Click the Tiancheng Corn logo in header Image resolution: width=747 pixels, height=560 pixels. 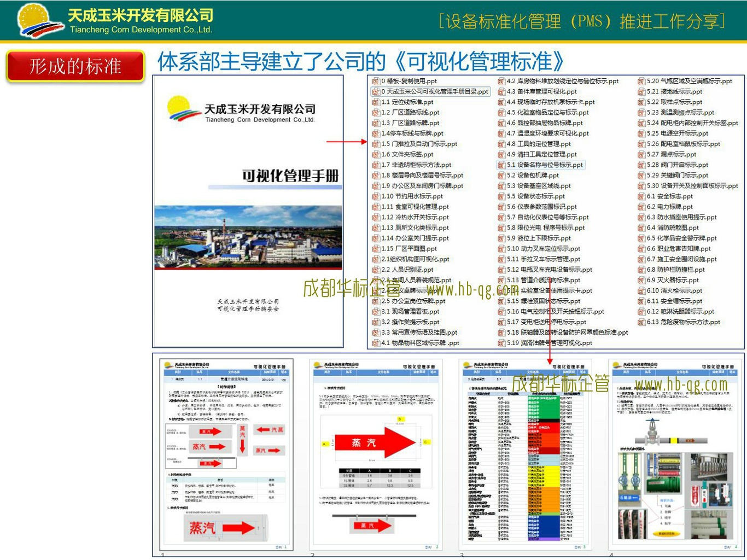39,21
